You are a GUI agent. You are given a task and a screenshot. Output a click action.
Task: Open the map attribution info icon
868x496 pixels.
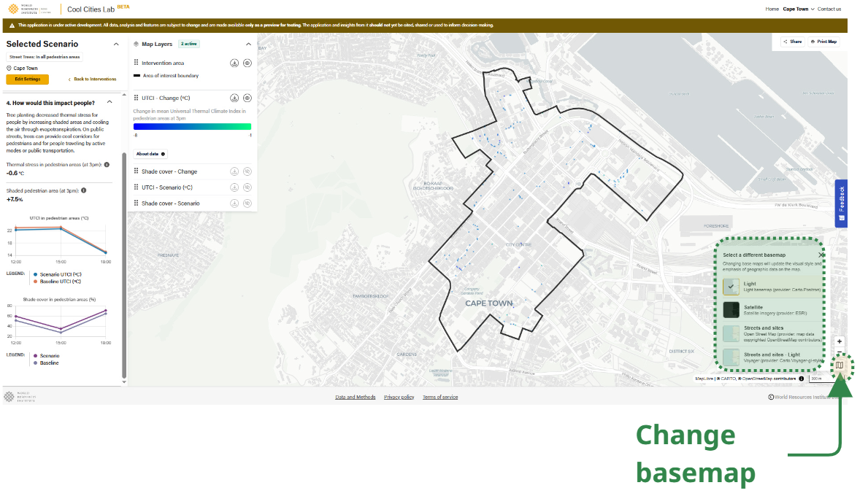(x=802, y=379)
